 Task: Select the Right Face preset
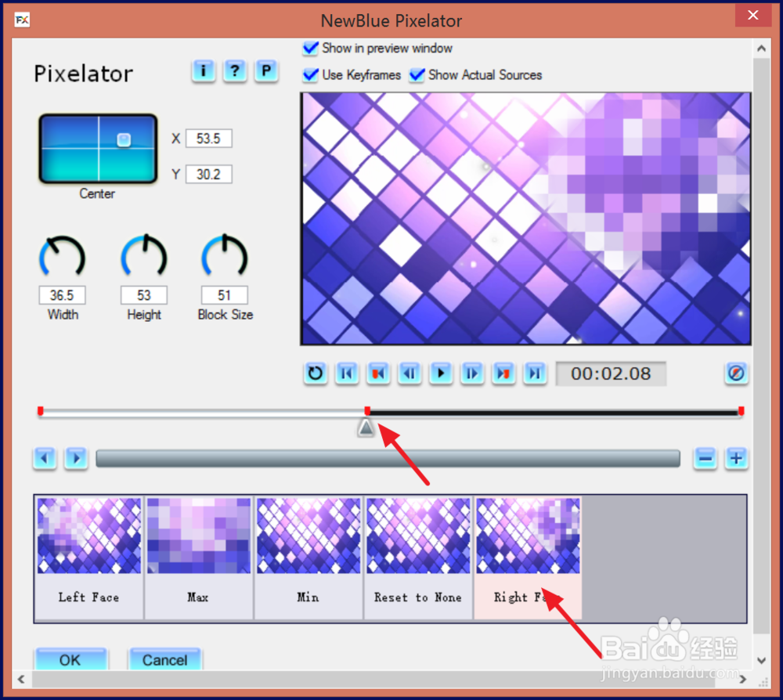click(x=528, y=557)
